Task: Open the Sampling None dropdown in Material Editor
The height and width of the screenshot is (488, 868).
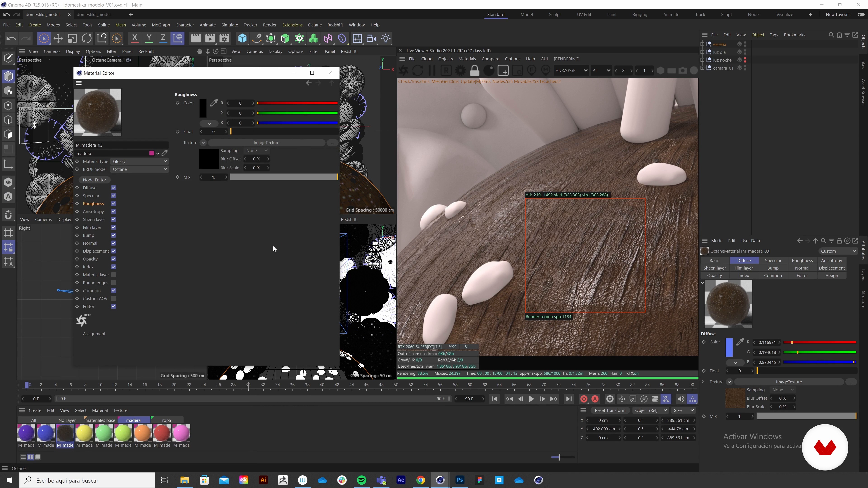Action: click(257, 150)
